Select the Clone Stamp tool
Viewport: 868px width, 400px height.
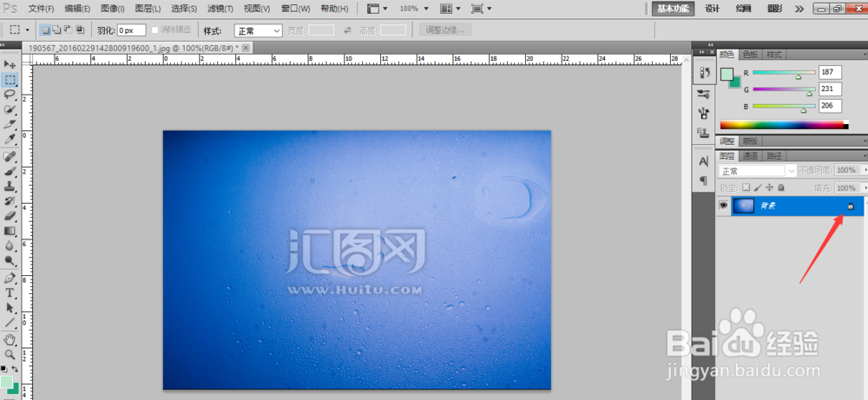[x=10, y=187]
